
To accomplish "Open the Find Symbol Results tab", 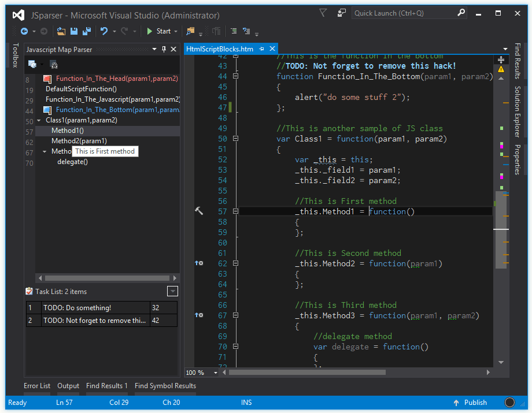I will click(x=165, y=386).
